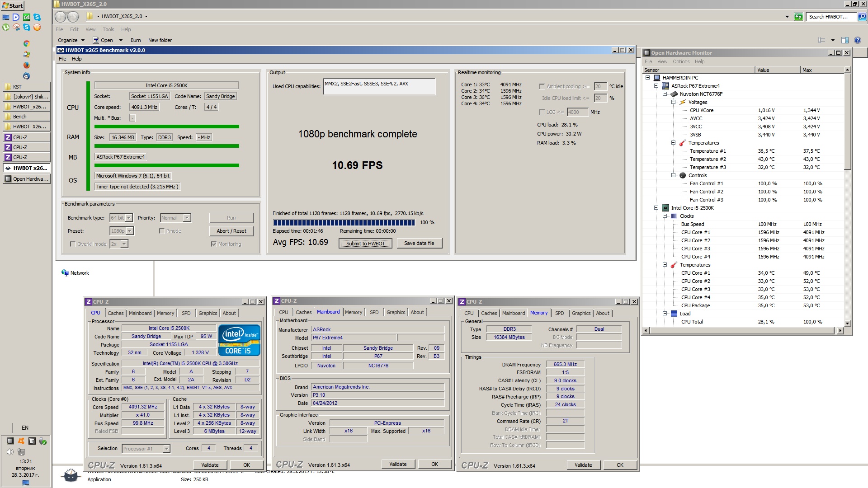Screen dimensions: 868x488
Task: Toggle the Overkill mode checkbox
Action: [73, 244]
